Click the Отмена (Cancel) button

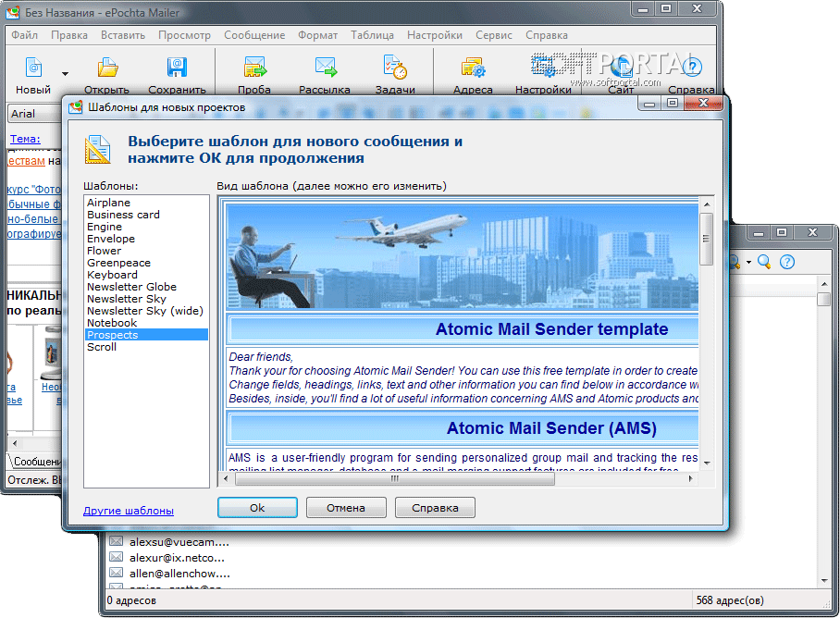[345, 507]
